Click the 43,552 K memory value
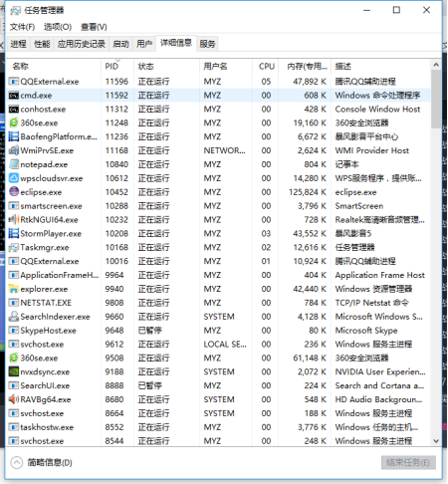 (310, 234)
